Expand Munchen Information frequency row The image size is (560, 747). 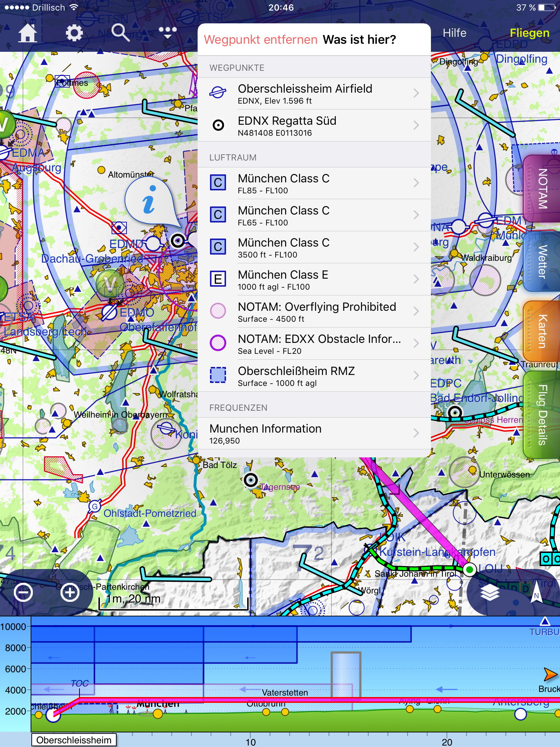coord(314,433)
